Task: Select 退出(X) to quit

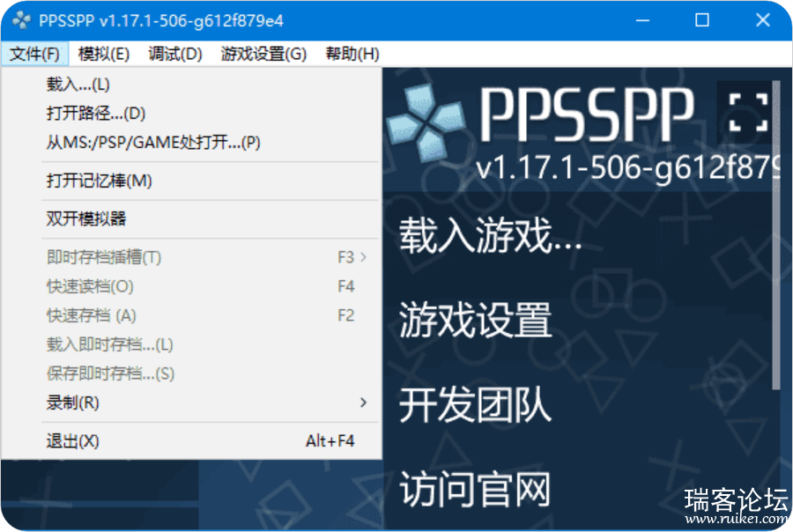Action: pos(191,441)
